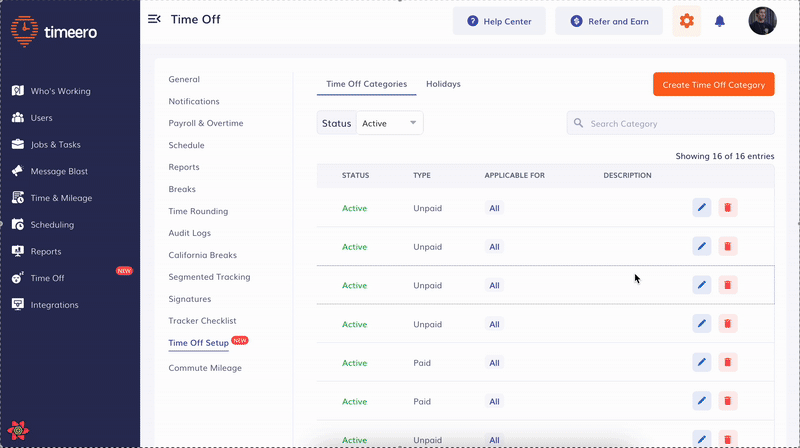Open California Breaks settings

point(203,255)
